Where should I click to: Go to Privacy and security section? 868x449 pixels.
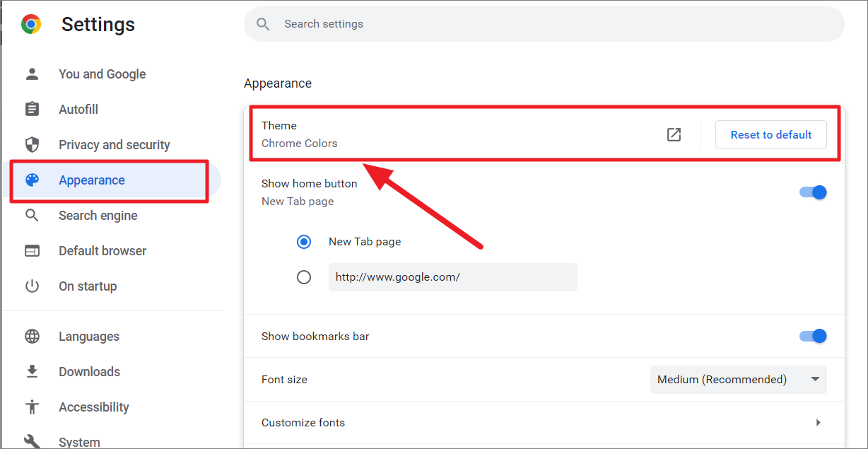(115, 145)
